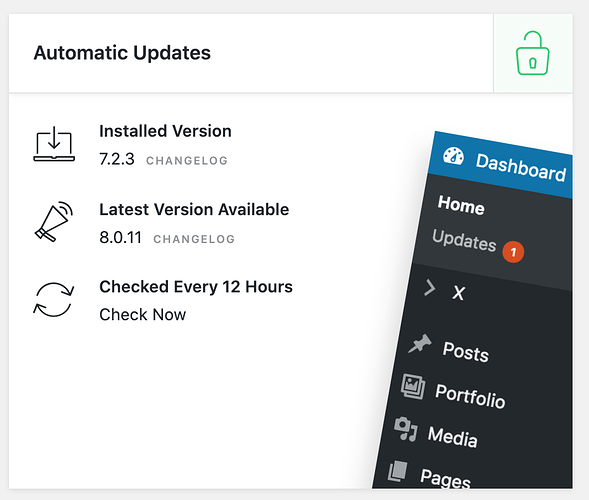This screenshot has width=589, height=500.
Task: Open the Dashboard menu item
Action: coord(521,168)
